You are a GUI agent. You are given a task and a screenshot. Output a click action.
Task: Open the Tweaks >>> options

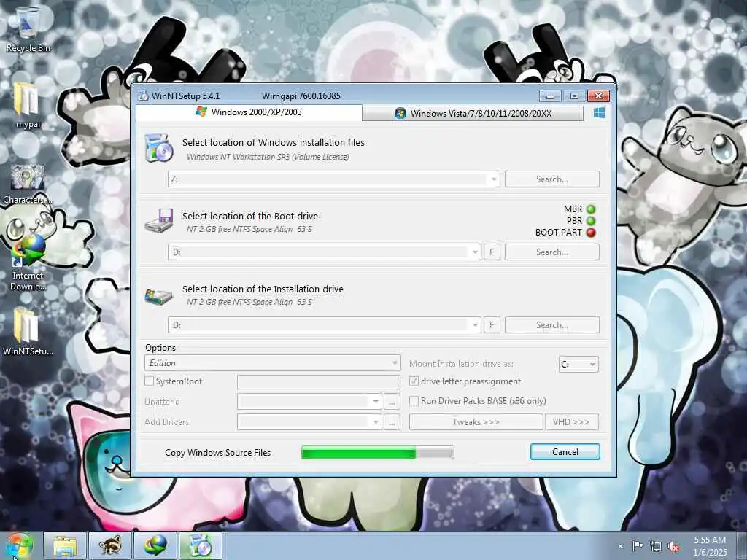pyautogui.click(x=476, y=422)
